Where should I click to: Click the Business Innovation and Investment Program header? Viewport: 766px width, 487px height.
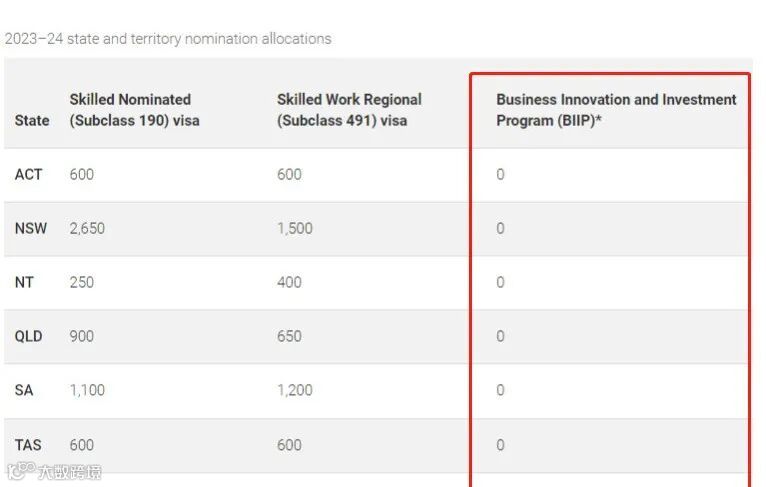click(x=616, y=110)
